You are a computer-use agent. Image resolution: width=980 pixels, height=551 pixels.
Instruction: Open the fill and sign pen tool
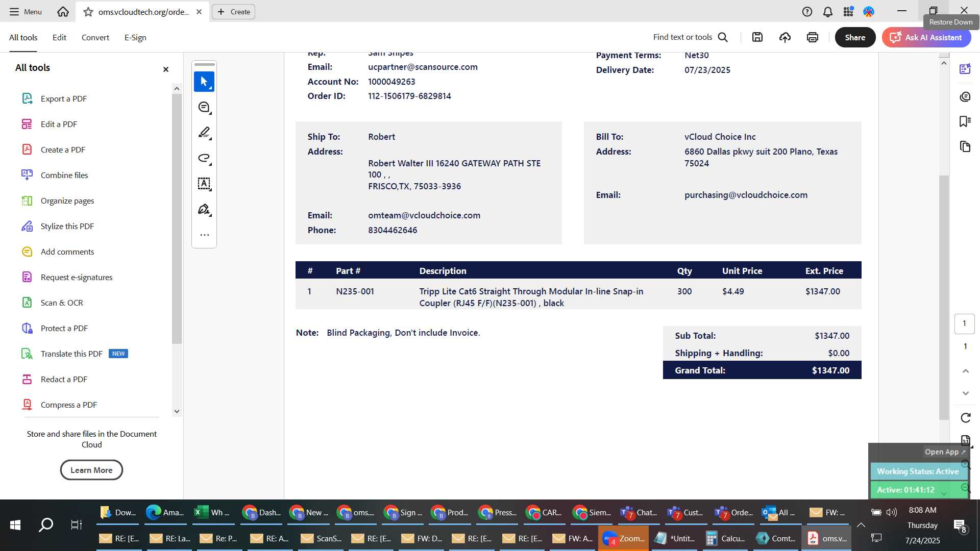[x=204, y=209]
